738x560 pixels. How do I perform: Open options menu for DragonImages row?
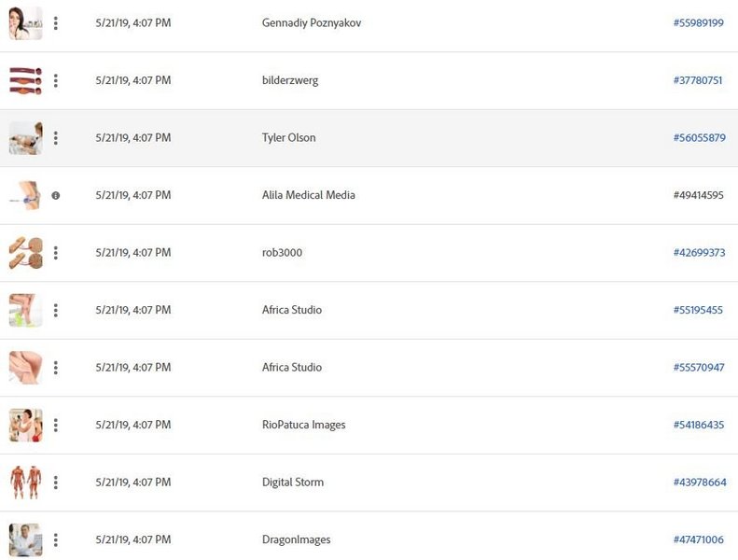(56, 540)
